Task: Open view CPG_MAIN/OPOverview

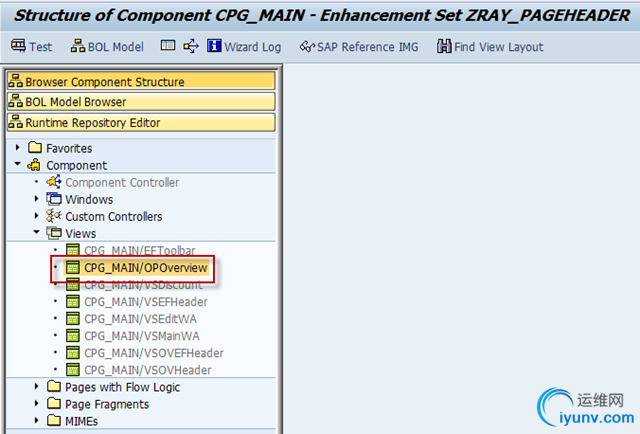Action: [146, 268]
